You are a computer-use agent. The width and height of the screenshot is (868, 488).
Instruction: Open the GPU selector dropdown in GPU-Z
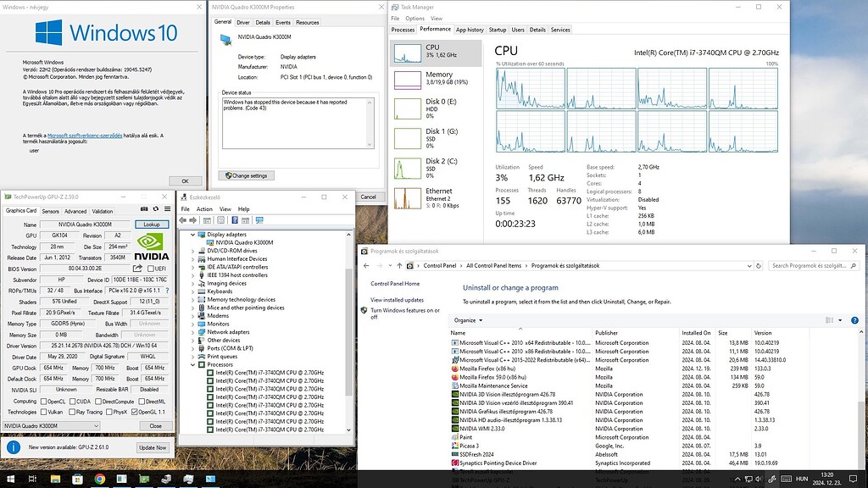tap(97, 426)
